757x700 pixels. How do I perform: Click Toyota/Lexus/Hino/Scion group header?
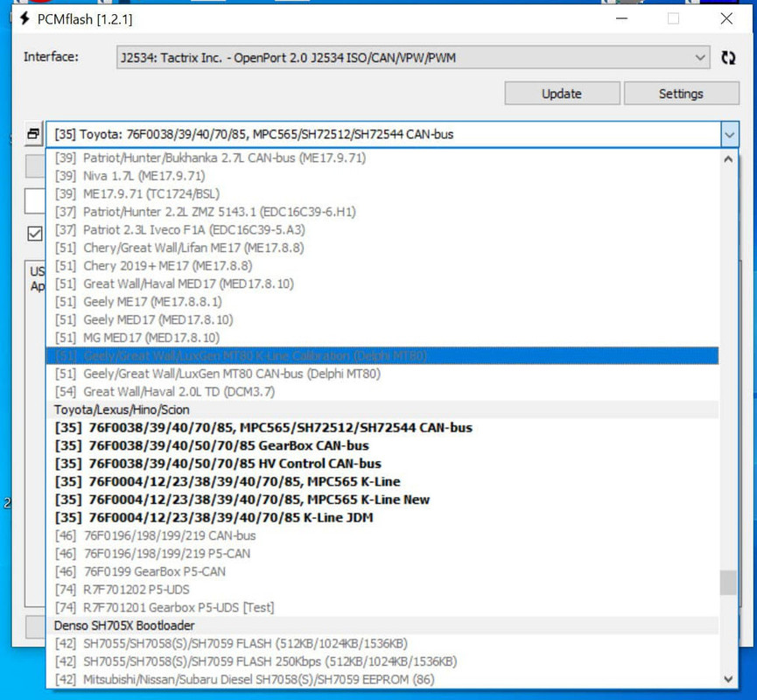click(382, 409)
